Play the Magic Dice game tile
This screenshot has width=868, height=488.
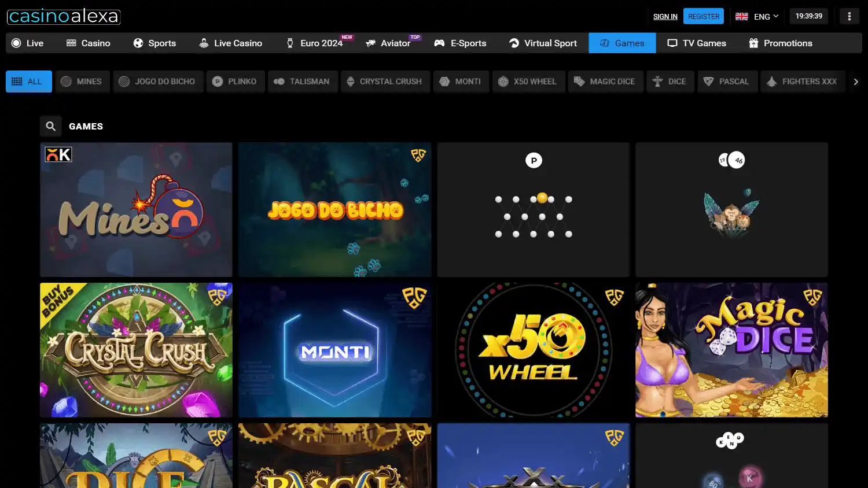coord(732,350)
